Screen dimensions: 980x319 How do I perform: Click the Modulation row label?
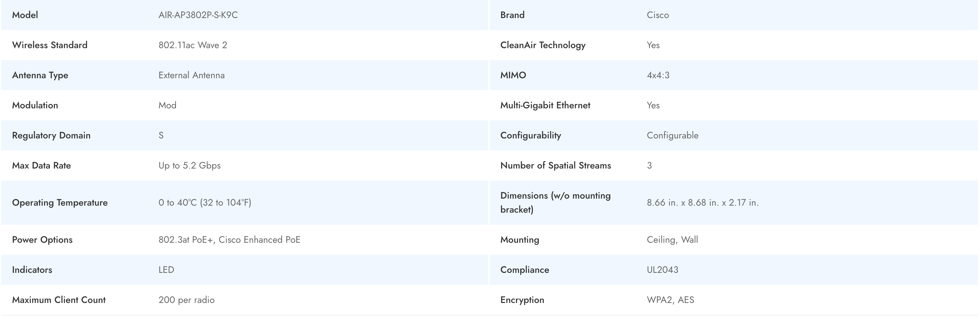[35, 105]
